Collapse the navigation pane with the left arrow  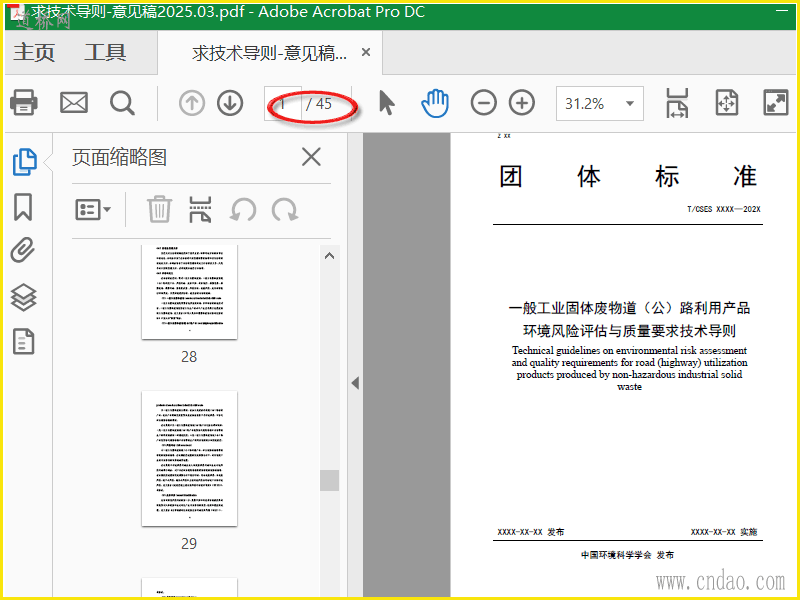click(x=355, y=383)
